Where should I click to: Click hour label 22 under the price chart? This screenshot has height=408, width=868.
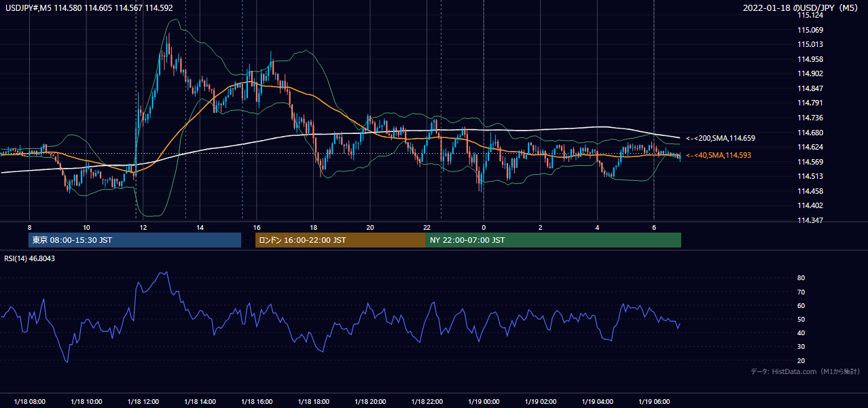[x=427, y=227]
